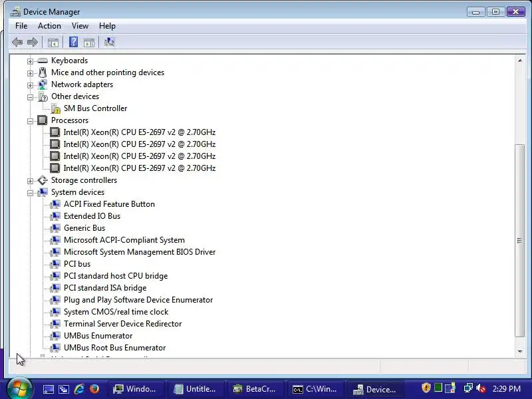Expand the Storage controllers node
This screenshot has height=399, width=532.
pyautogui.click(x=30, y=181)
